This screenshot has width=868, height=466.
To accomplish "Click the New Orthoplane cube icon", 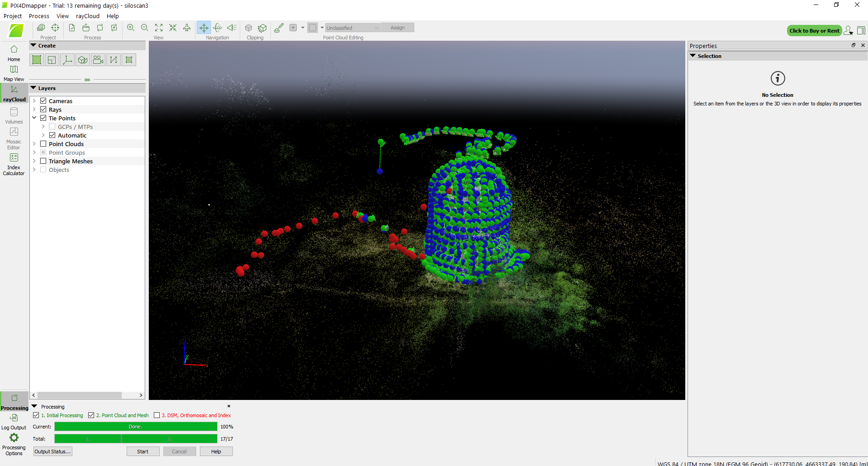I will click(83, 60).
